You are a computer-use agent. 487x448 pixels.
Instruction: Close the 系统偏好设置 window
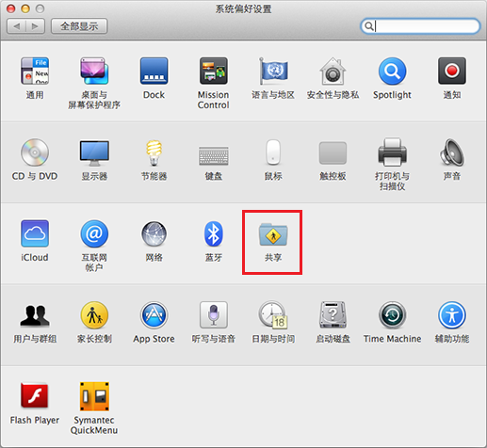coord(11,8)
